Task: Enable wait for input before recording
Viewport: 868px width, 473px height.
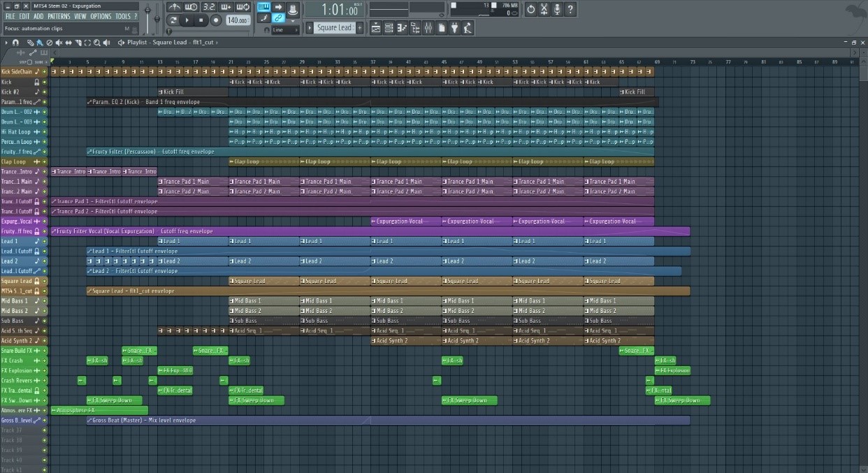Action: coord(192,7)
